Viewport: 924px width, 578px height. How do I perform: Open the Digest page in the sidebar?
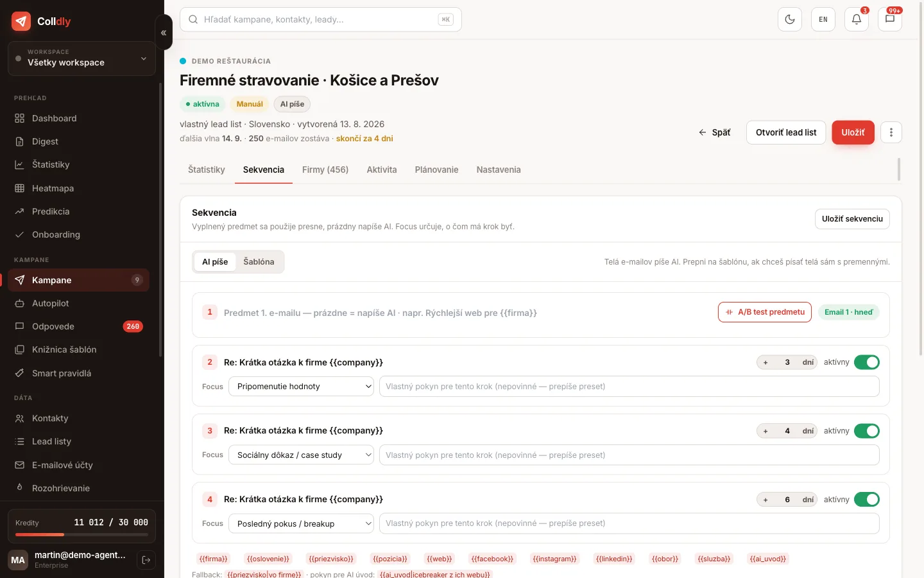coord(78,141)
